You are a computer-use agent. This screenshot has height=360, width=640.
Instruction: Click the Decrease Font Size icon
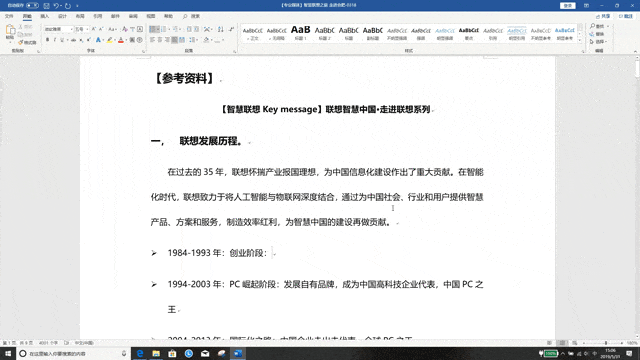click(101, 29)
